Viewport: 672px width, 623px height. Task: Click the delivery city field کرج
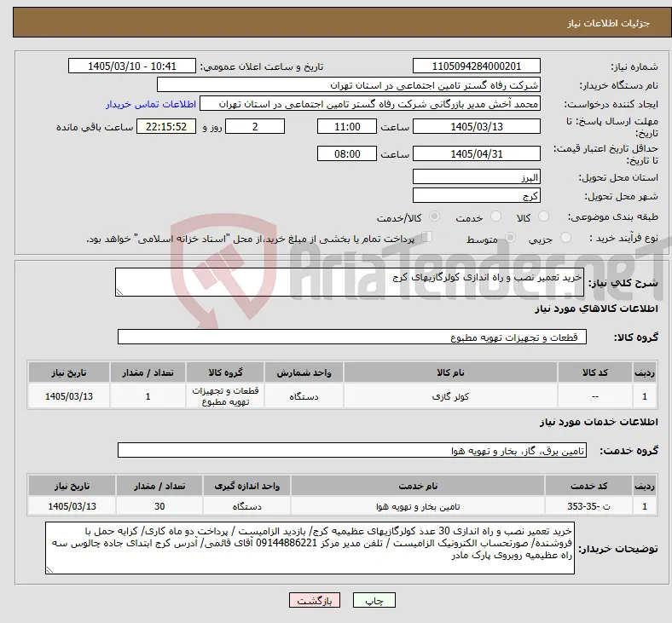point(476,196)
